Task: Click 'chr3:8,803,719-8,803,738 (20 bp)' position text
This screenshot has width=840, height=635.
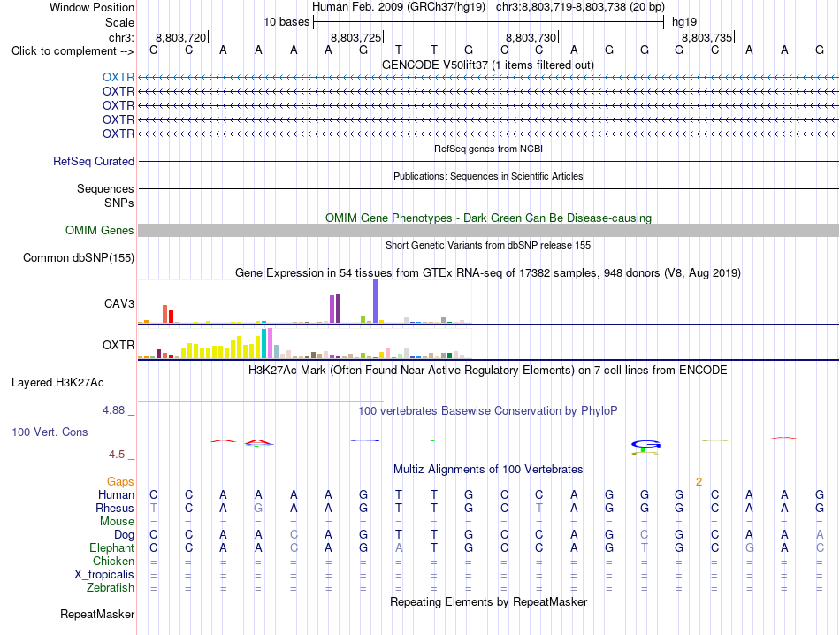Action: point(580,7)
